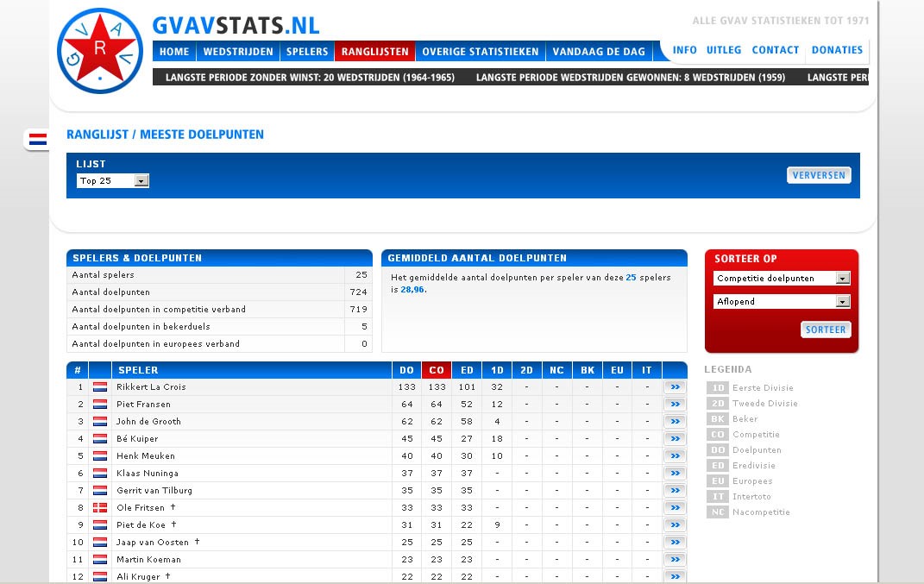Click arrow icon in Henk Meuken row
This screenshot has height=584, width=924.
[x=675, y=456]
